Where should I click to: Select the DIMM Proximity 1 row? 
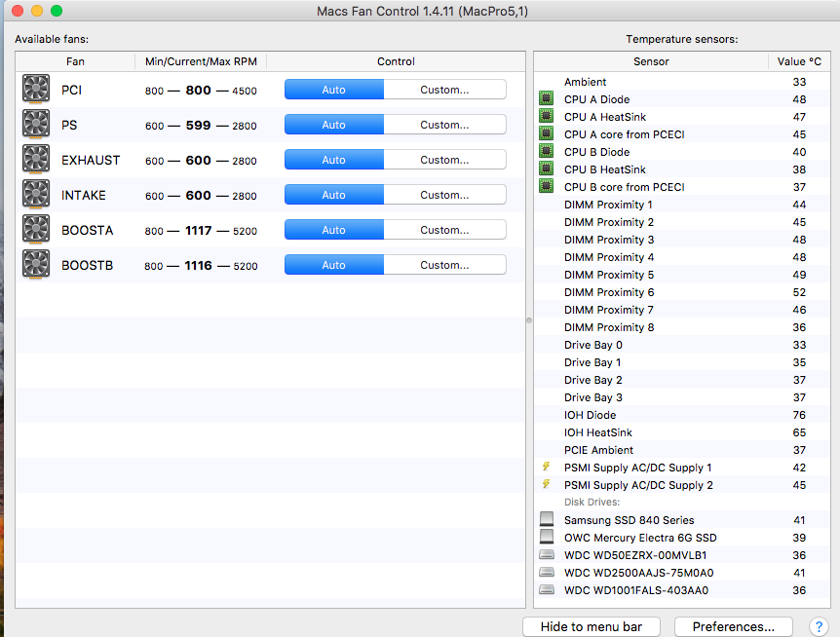682,205
